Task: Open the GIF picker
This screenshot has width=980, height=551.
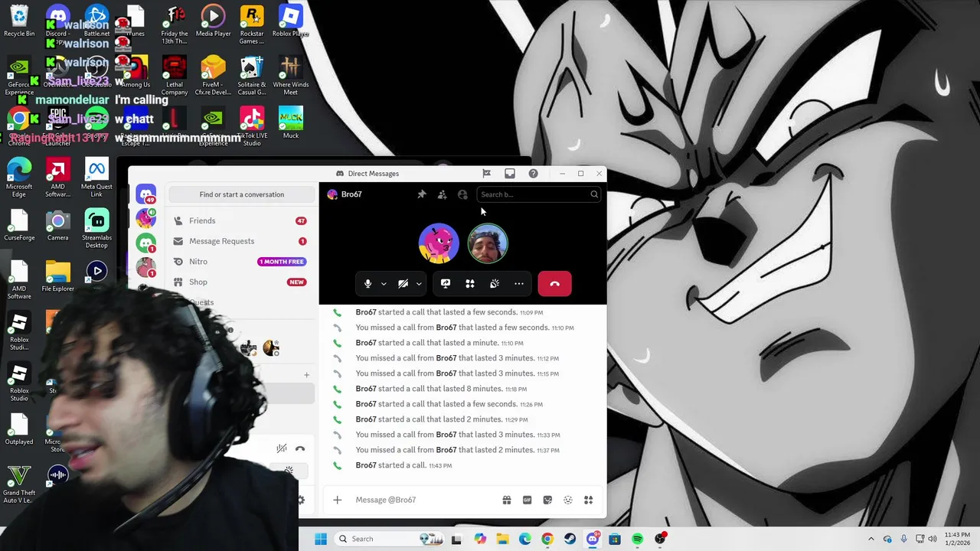Action: (x=527, y=500)
